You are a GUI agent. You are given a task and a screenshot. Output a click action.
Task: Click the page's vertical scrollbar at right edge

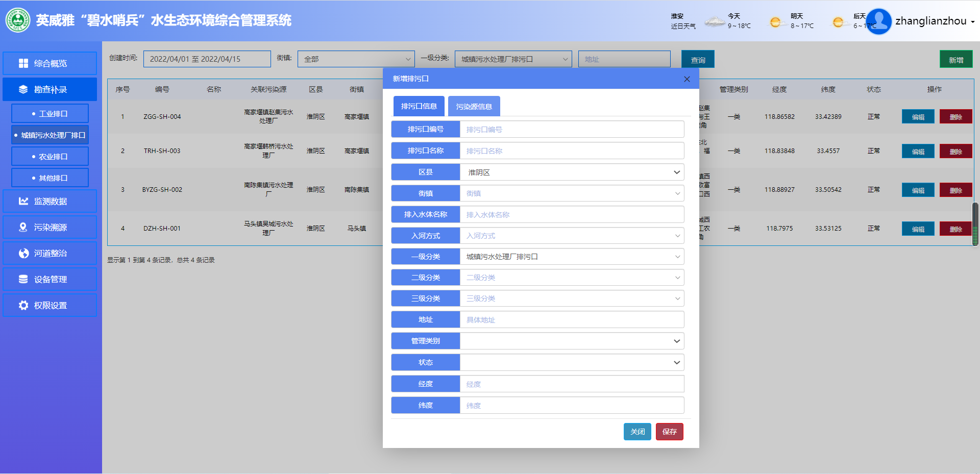pyautogui.click(x=975, y=224)
